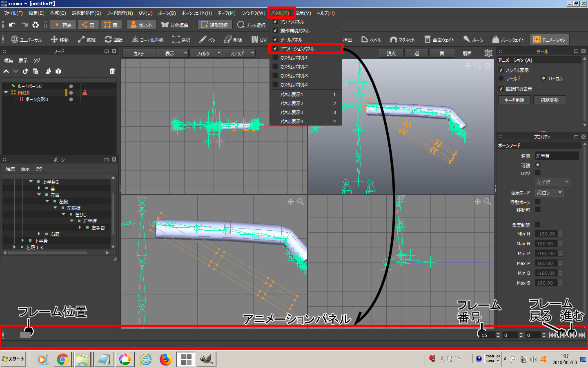The width and height of the screenshot is (588, 368).
Task: Select the ボーン bone tool
Action: [x=473, y=40]
